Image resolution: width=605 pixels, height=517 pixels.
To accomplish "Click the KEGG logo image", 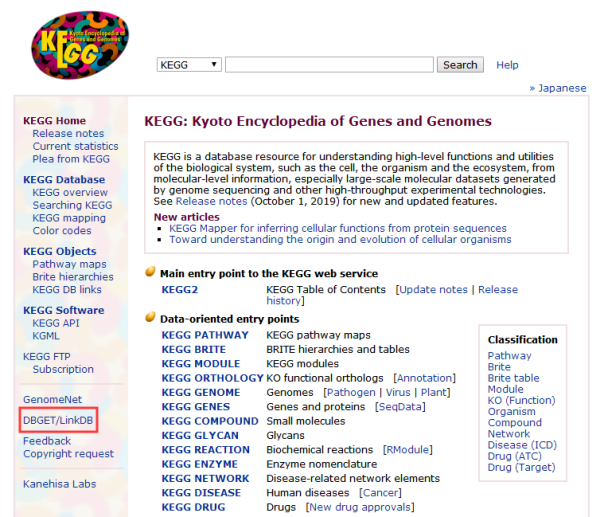I will point(80,45).
